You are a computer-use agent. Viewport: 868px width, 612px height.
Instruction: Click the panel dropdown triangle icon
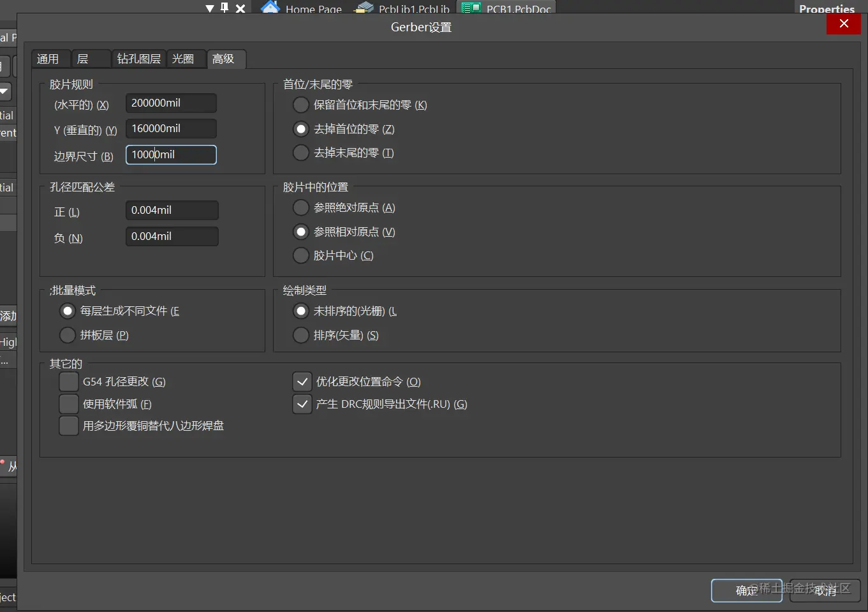click(210, 8)
